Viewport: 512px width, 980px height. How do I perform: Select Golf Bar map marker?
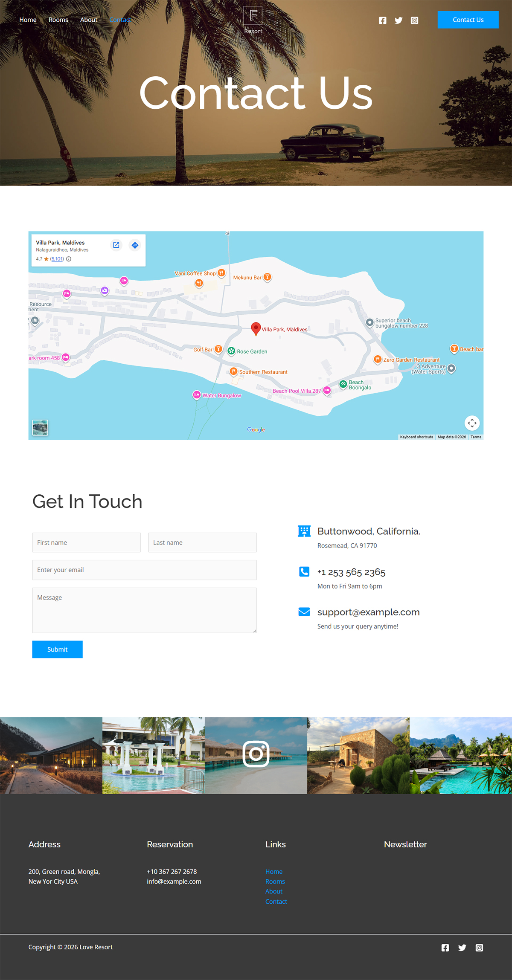(218, 349)
